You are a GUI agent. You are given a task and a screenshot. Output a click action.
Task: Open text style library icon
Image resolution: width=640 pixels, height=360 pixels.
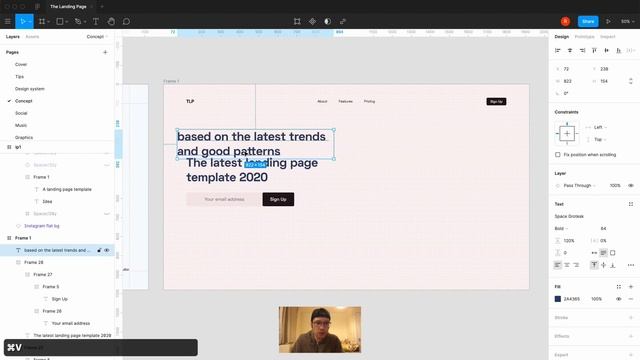[631, 204]
